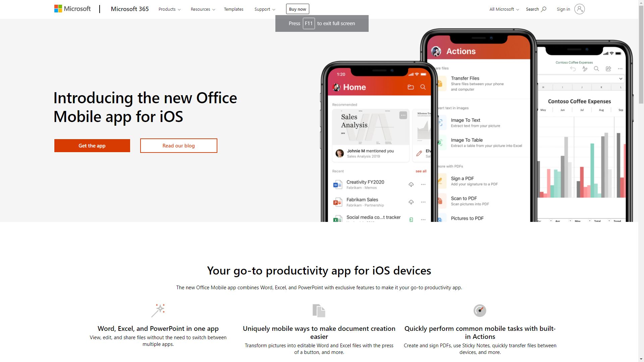Click Buy now button
The width and height of the screenshot is (644, 362).
tap(297, 9)
